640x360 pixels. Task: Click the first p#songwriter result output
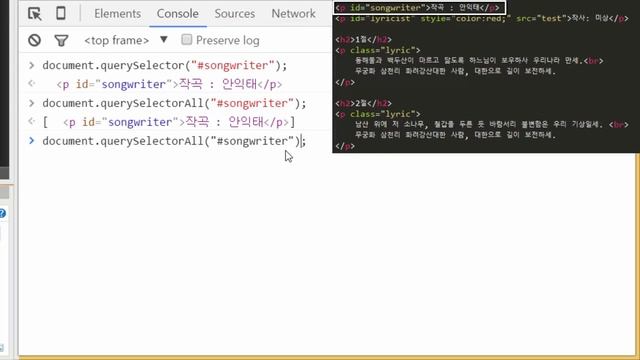click(x=169, y=84)
